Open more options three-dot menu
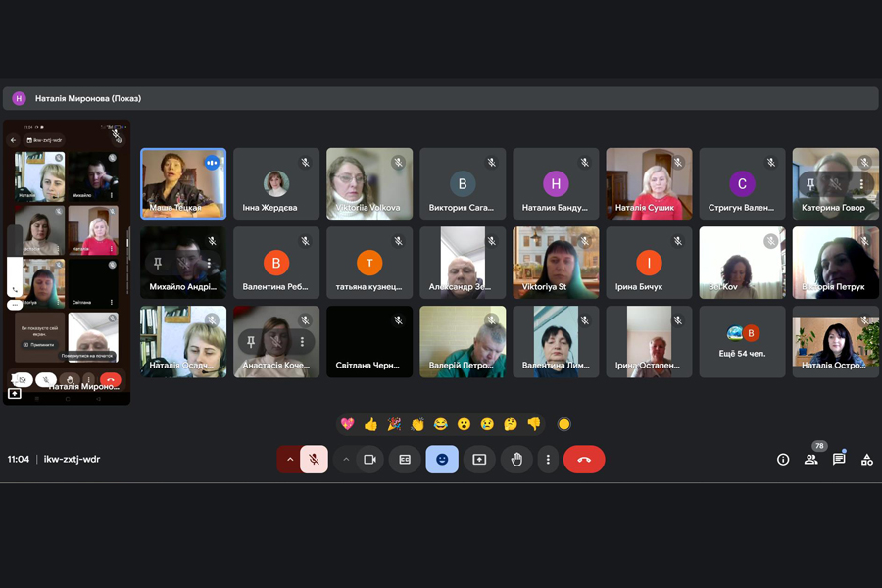Screen dimensions: 882x588 (x=548, y=460)
